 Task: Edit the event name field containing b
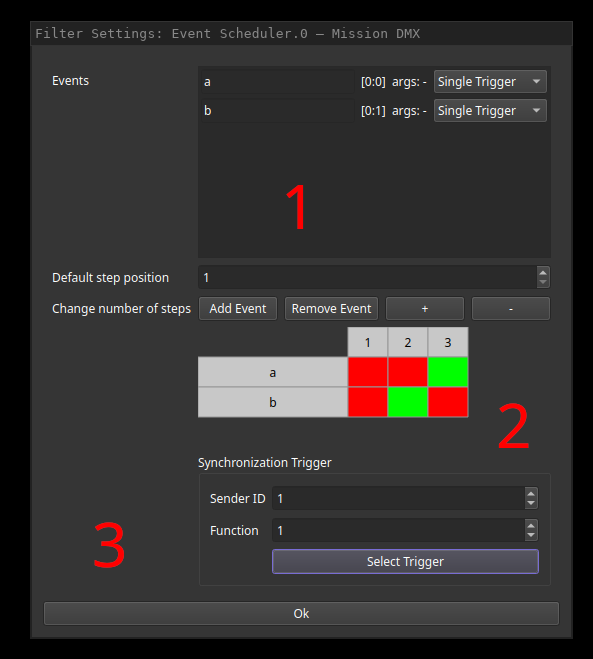277,111
